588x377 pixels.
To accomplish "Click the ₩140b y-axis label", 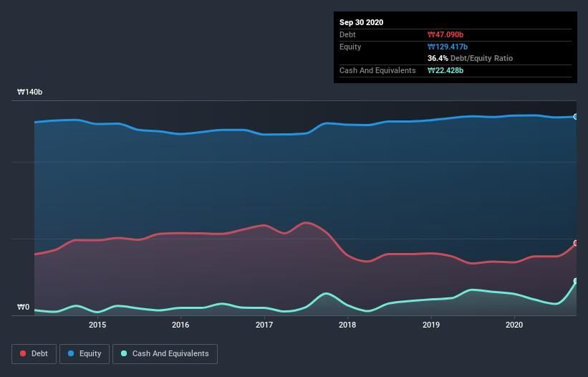I will click(30, 92).
